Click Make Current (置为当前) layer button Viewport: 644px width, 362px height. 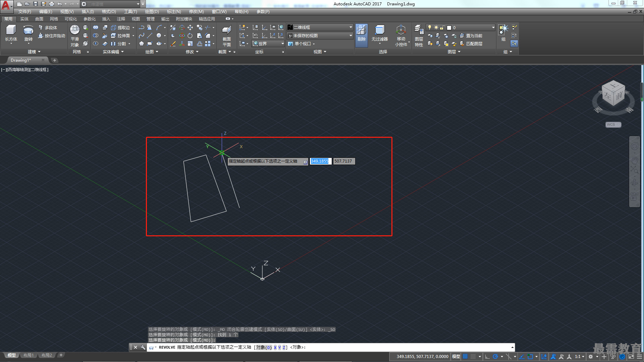(471, 36)
